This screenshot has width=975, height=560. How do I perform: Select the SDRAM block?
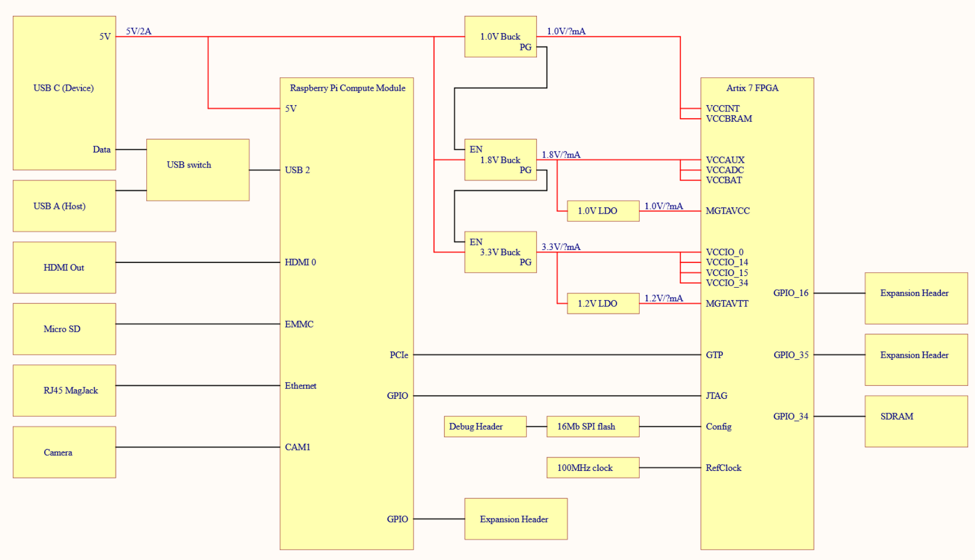click(916, 421)
